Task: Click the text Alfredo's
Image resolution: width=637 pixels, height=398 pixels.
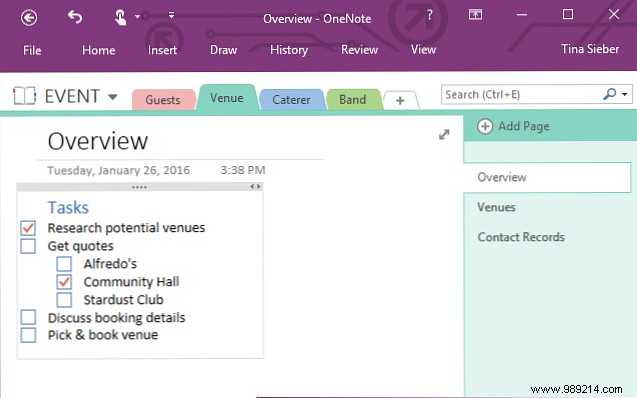Action: click(110, 264)
